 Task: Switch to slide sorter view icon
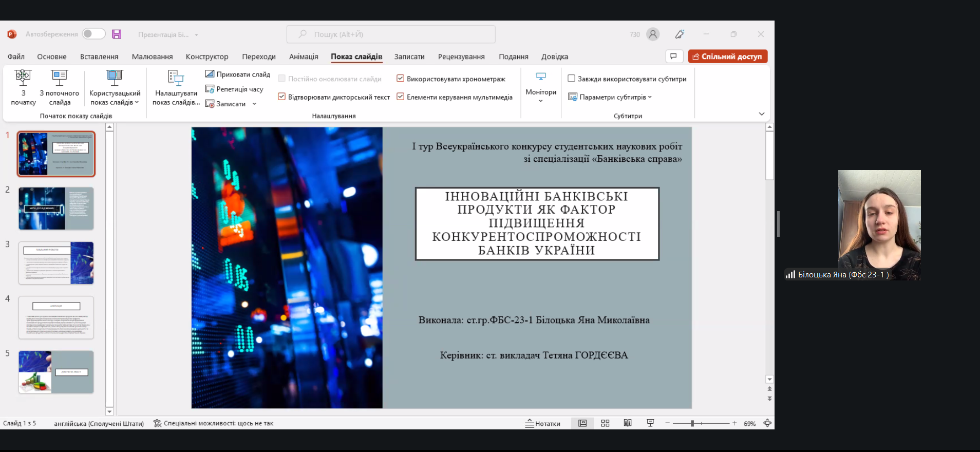[605, 423]
